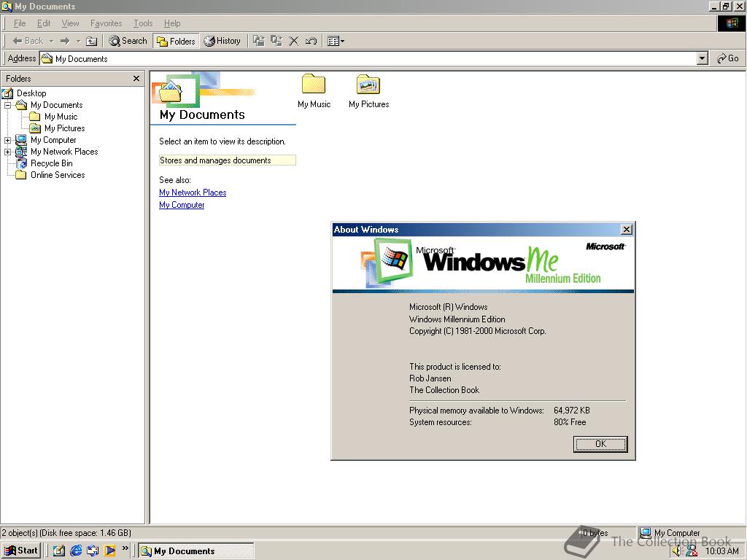
Task: Click the My Documents taskbar button
Action: point(196,551)
